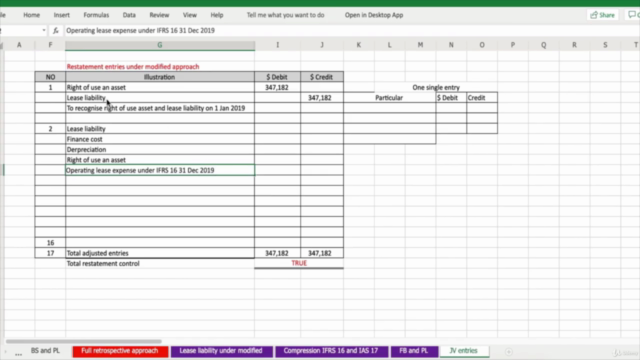Select column S header
Viewport: 640px width, 360px height.
click(605, 45)
